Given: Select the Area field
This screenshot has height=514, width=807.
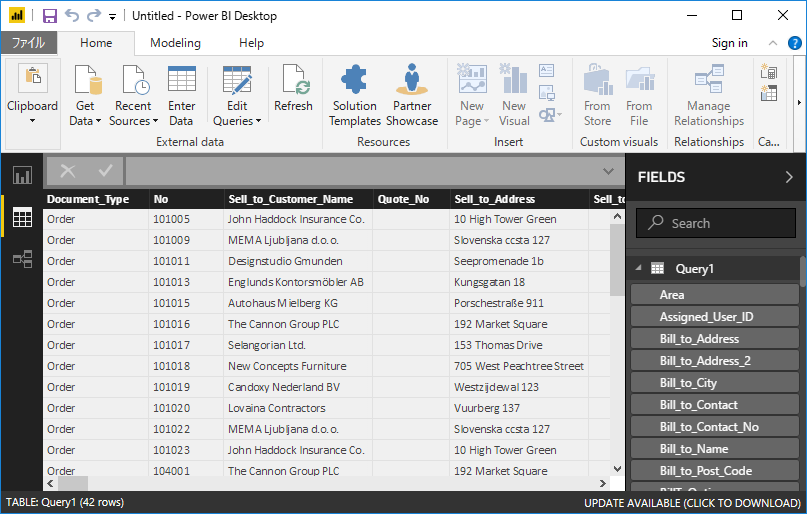Looking at the screenshot, I should 714,295.
